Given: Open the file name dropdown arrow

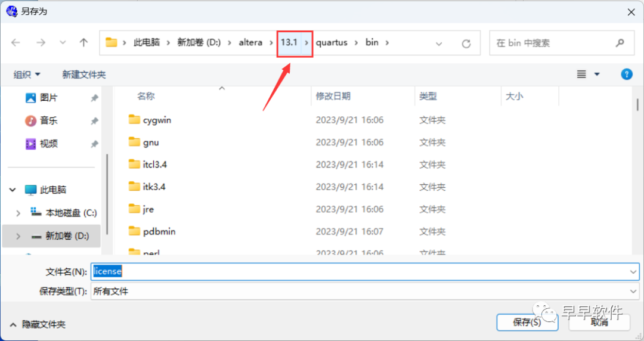Looking at the screenshot, I should pyautogui.click(x=633, y=272).
